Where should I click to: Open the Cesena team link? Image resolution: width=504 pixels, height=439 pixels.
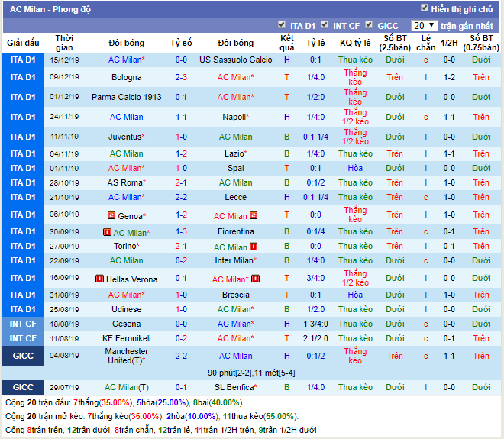click(x=127, y=324)
